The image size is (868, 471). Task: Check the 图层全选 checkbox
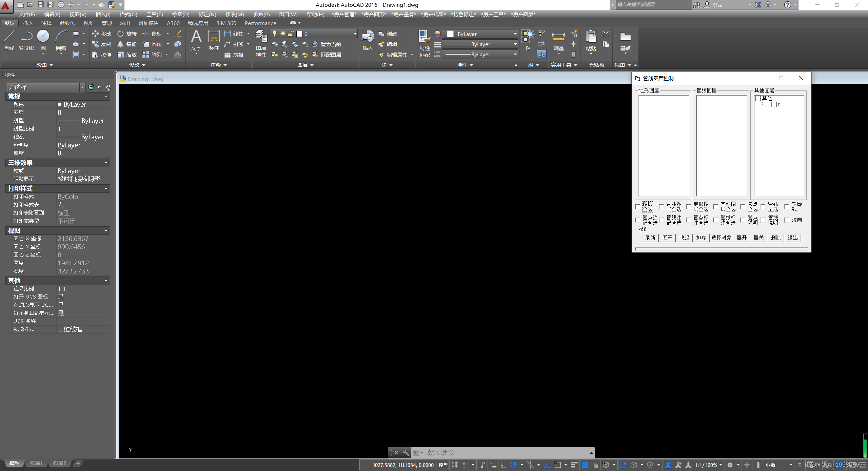[638, 206]
